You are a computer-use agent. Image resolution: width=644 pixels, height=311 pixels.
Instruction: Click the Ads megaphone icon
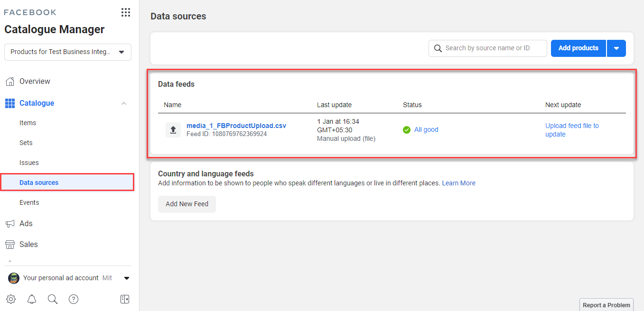tap(10, 224)
